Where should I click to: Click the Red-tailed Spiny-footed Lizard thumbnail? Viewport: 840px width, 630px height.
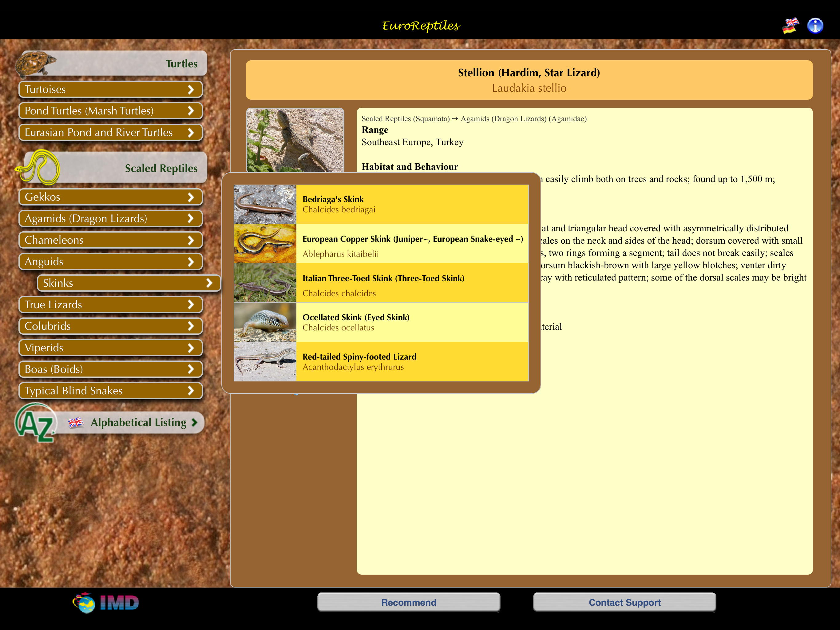click(x=265, y=361)
